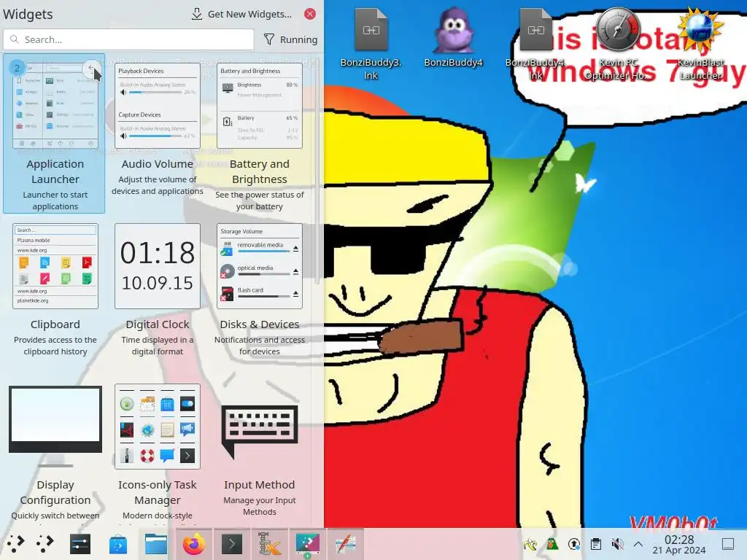Click the BonziBuddy4.lnk desktop shortcut
The width and height of the screenshot is (747, 560).
click(535, 44)
